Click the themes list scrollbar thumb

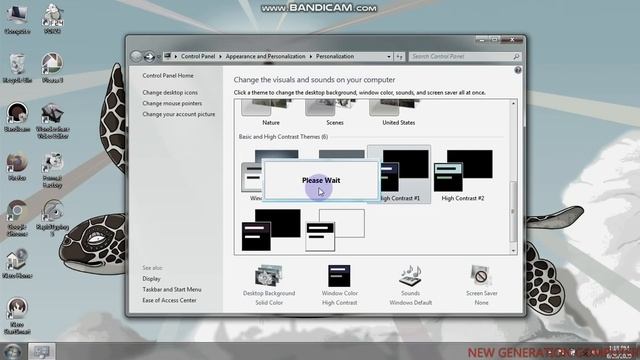tap(513, 211)
